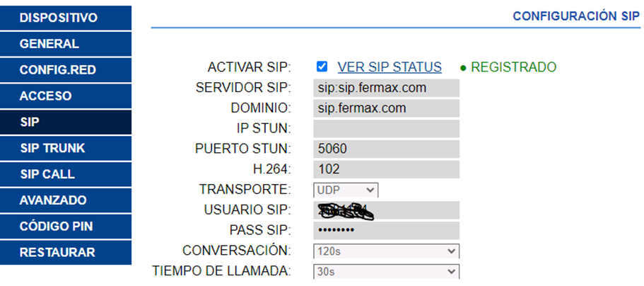Navigate to SIP CALL settings
This screenshot has width=644, height=286.
click(x=66, y=174)
